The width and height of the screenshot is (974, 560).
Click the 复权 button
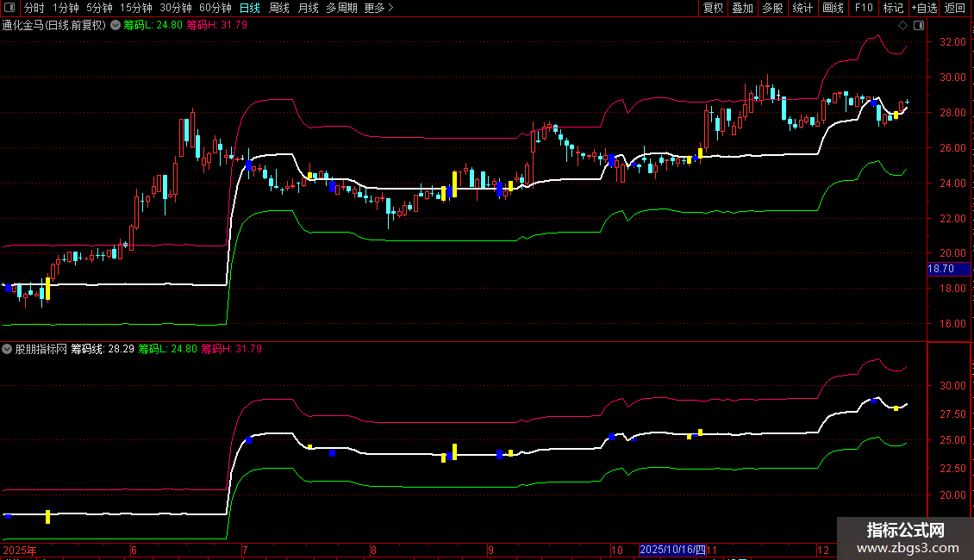pyautogui.click(x=713, y=8)
